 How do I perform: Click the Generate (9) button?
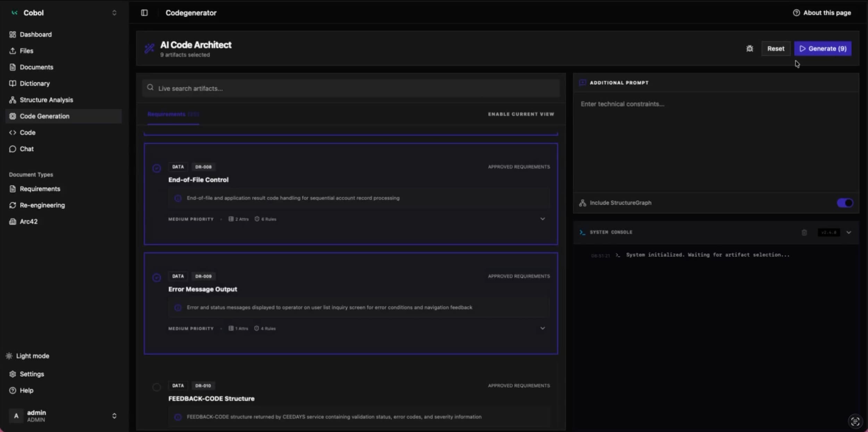pos(823,49)
